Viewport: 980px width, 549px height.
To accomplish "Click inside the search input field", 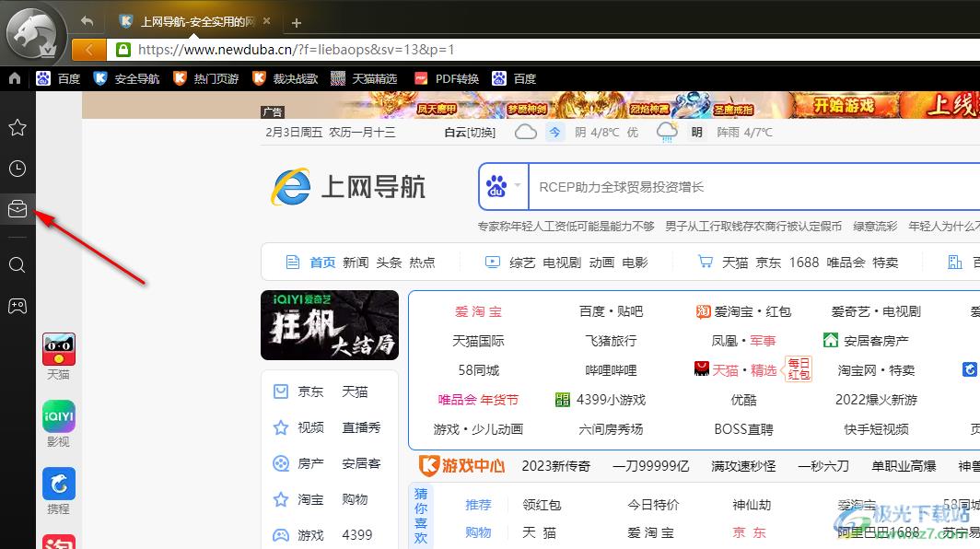I will pyautogui.click(x=691, y=186).
